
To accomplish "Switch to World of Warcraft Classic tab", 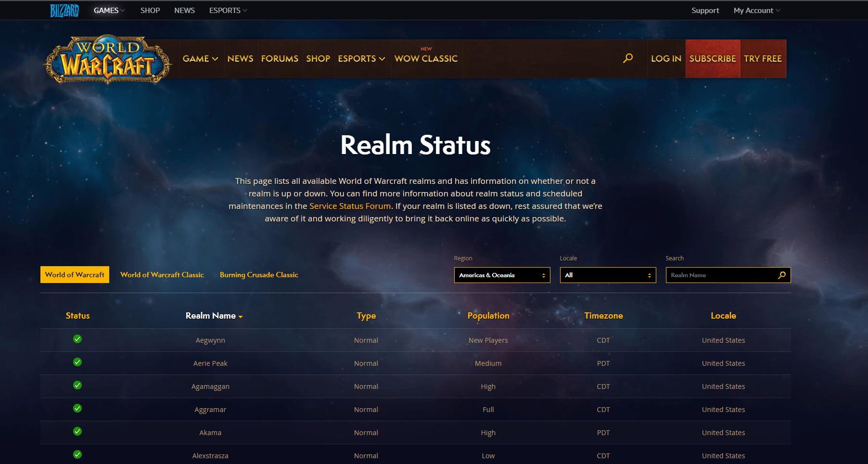I will click(x=162, y=275).
